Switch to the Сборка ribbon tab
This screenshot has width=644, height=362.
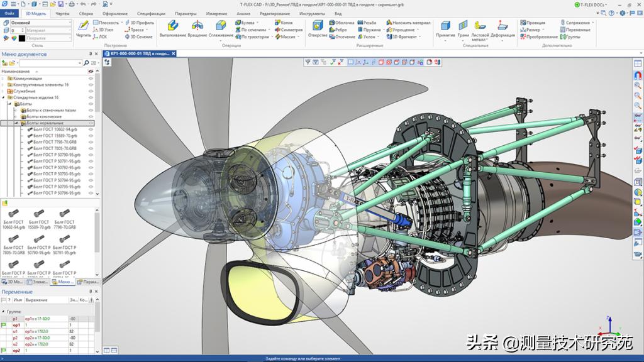coord(86,13)
